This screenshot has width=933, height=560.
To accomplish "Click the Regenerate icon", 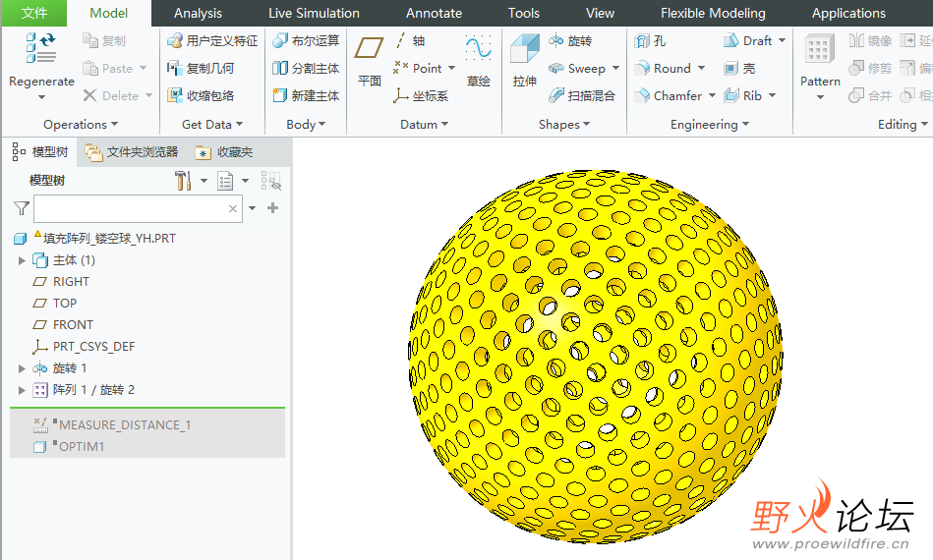I will click(x=41, y=48).
